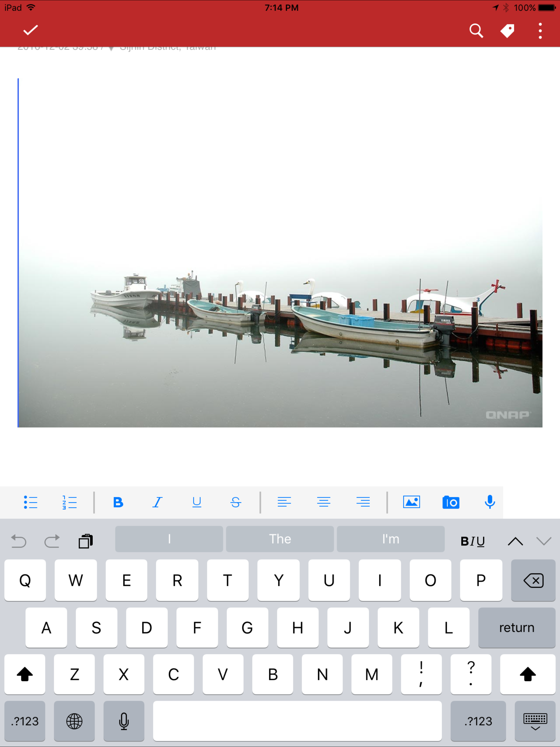Tap the checkmark to save note
Image resolution: width=560 pixels, height=747 pixels.
[30, 30]
